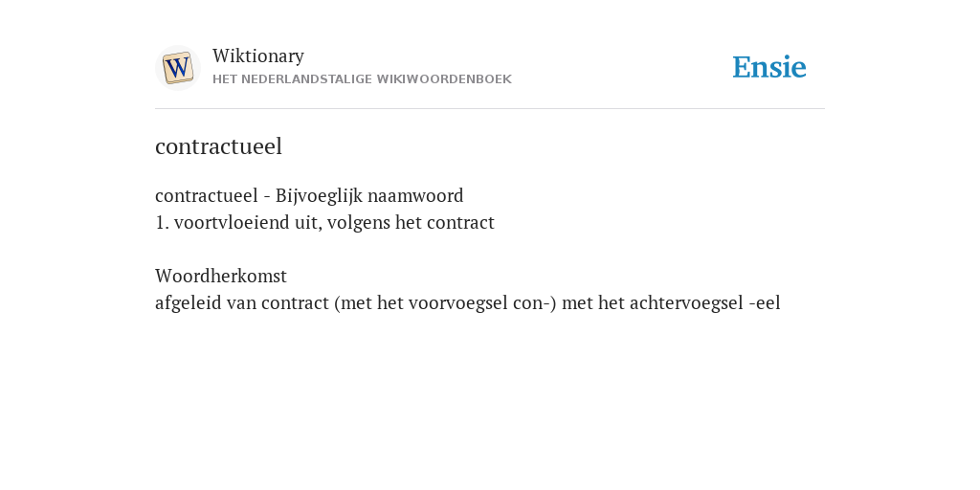Click the number '1.' before the definition
Image resolution: width=980 pixels, height=490 pixels.
(x=162, y=223)
